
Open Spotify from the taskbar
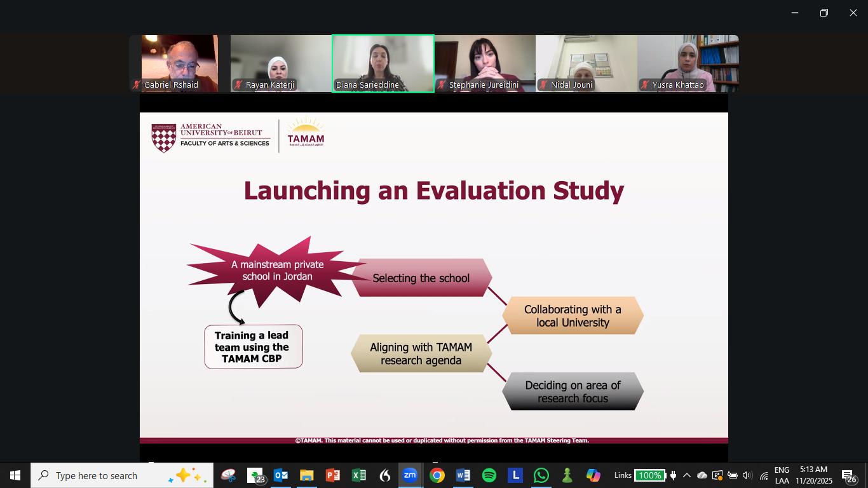tap(489, 475)
